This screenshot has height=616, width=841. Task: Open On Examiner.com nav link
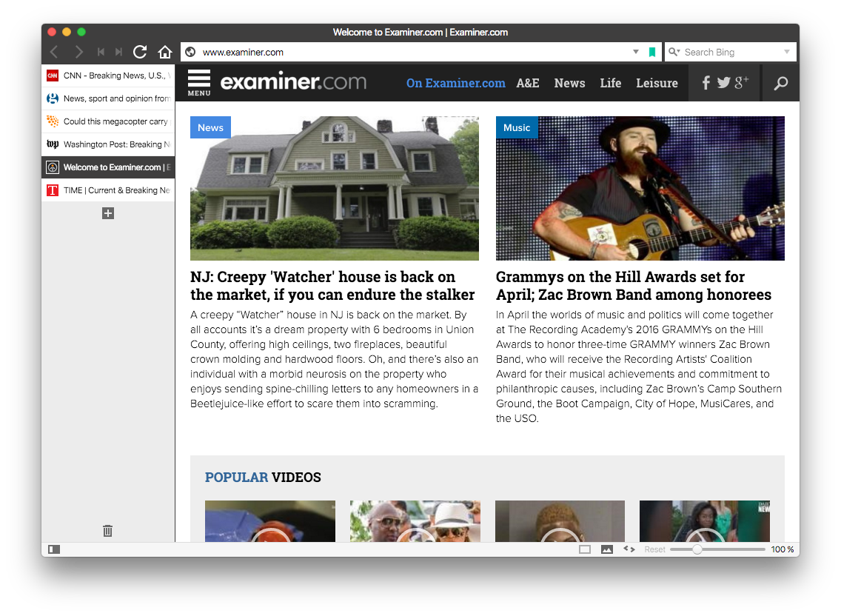[456, 83]
